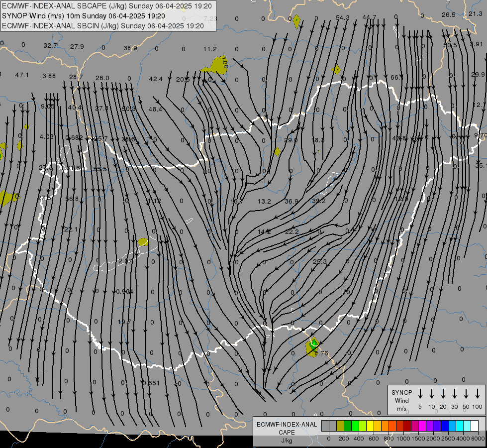Click the 32.7 value on the map
Image resolution: width=487 pixels, height=448 pixels.
tap(50, 46)
